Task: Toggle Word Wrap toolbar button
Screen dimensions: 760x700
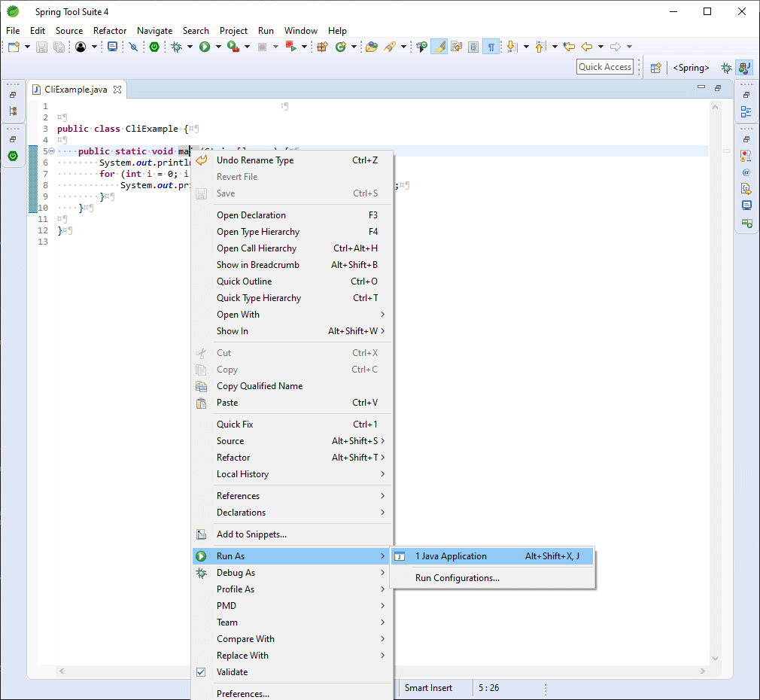Action: pos(456,47)
